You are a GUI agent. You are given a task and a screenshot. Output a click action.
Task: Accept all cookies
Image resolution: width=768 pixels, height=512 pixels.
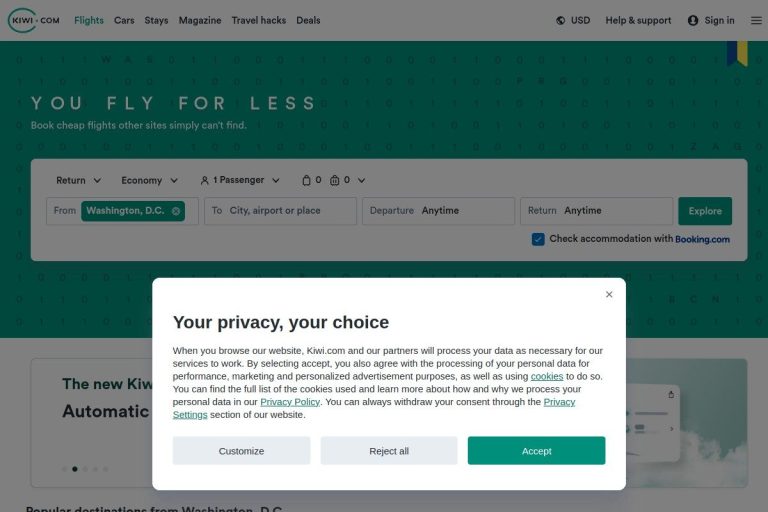[x=536, y=451]
